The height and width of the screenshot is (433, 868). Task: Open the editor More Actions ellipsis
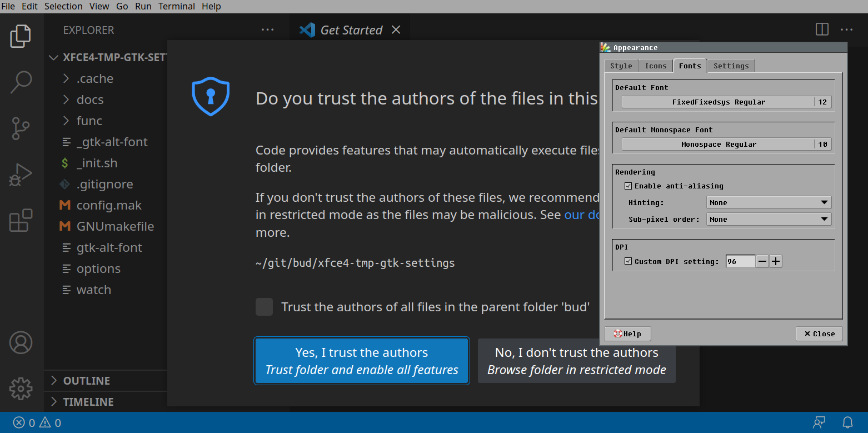(846, 29)
